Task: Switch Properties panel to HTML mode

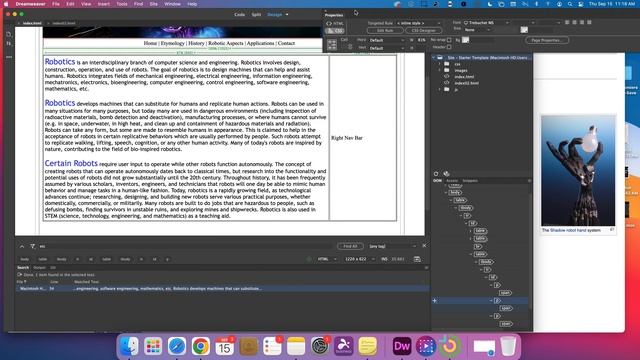Action: tap(335, 24)
